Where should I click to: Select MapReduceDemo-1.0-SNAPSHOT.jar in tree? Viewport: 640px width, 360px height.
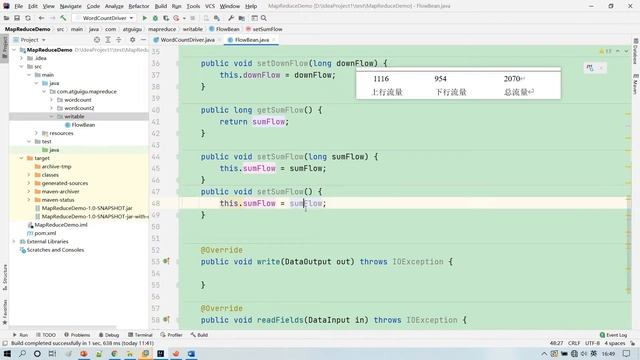tap(87, 208)
